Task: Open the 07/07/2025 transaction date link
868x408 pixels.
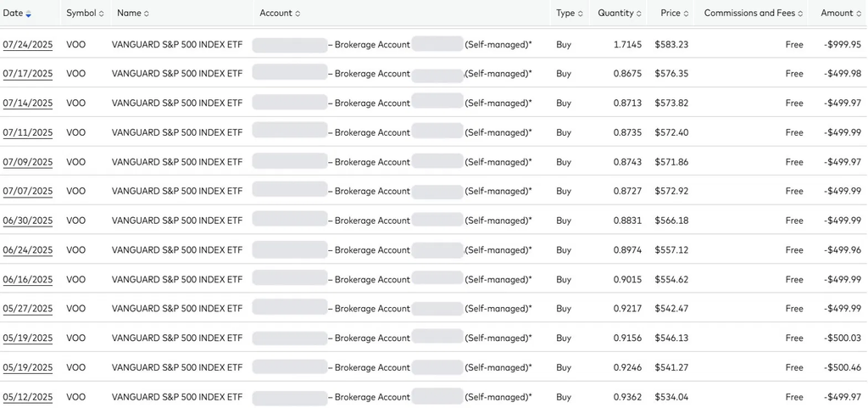Action: 28,192
